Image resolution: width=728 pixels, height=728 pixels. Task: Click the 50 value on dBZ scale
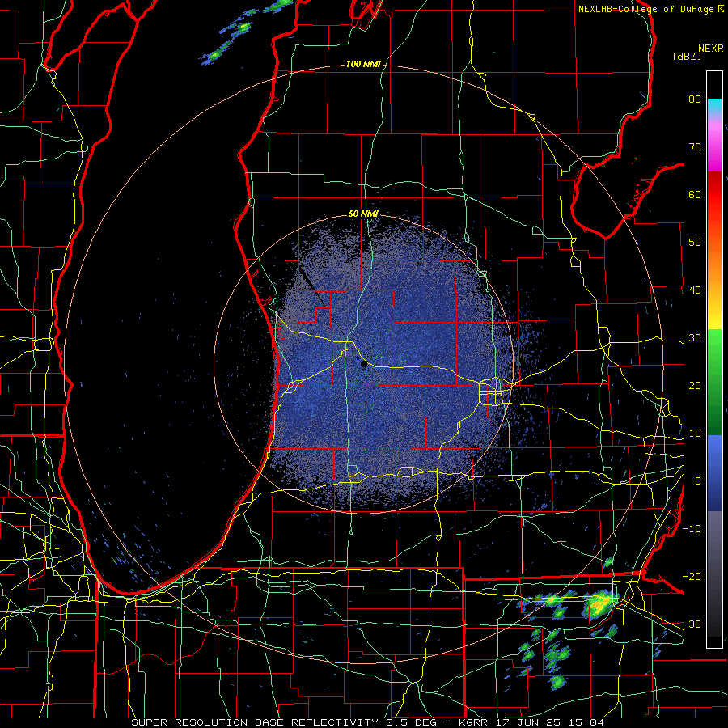click(695, 243)
